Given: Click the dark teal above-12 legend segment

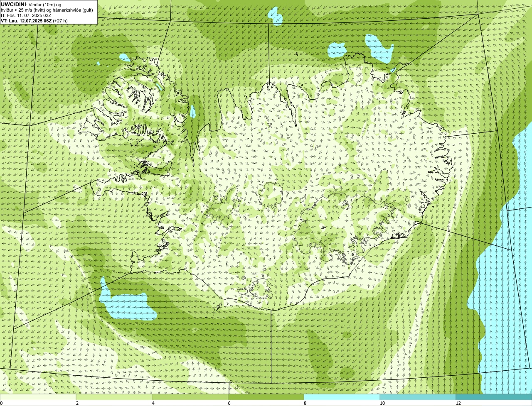Looking at the screenshot, I should 494,397.
